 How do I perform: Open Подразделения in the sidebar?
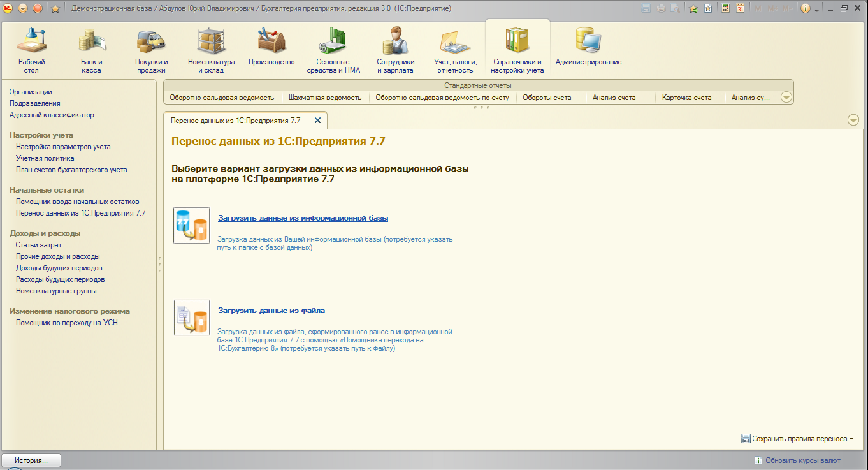35,103
